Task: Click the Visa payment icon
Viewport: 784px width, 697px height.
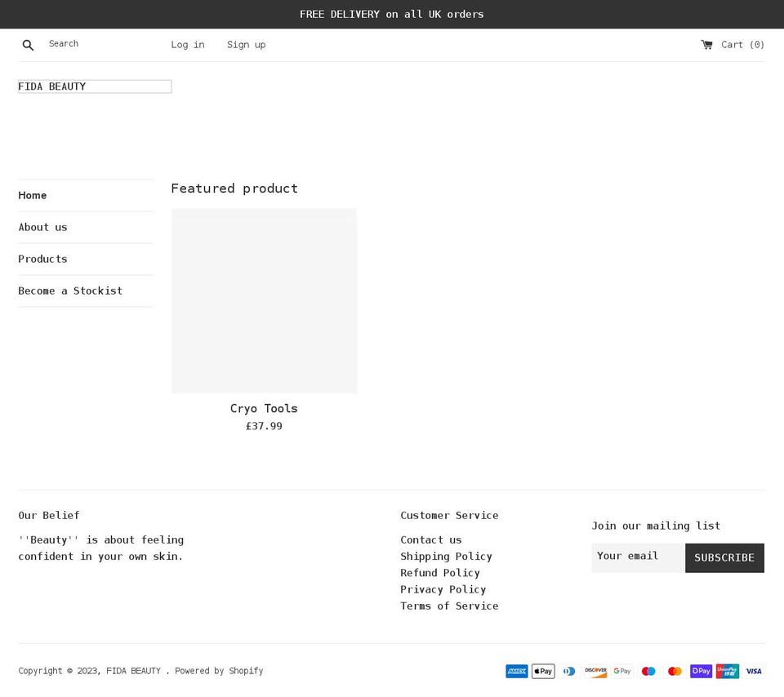Action: click(754, 671)
